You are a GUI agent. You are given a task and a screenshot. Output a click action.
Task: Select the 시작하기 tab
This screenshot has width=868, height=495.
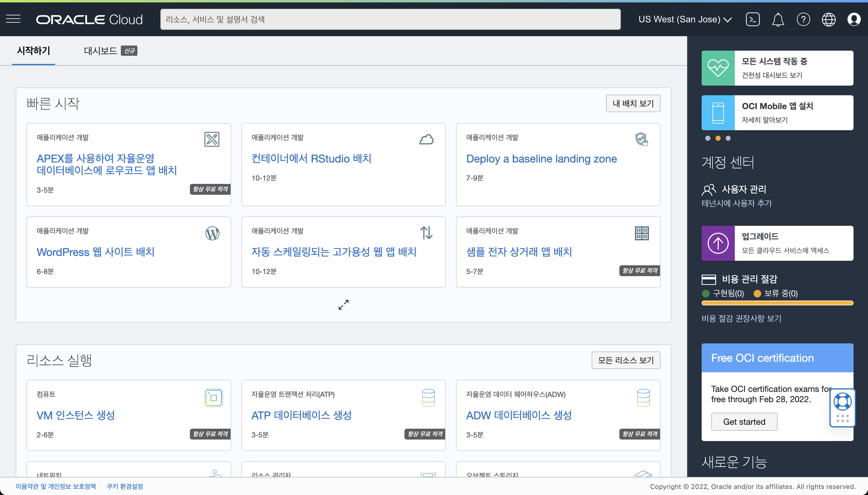coord(33,51)
